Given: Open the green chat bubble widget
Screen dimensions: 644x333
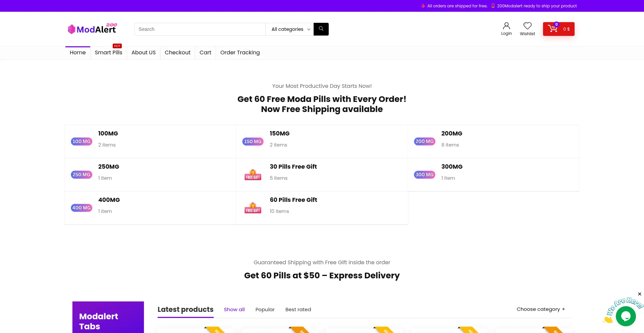Looking at the screenshot, I should (x=626, y=316).
